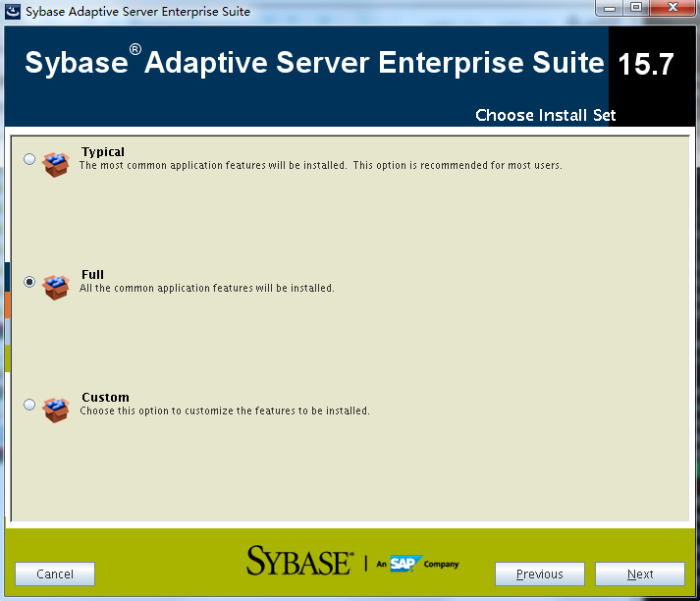Click the 15.7 version number banner

pos(645,65)
